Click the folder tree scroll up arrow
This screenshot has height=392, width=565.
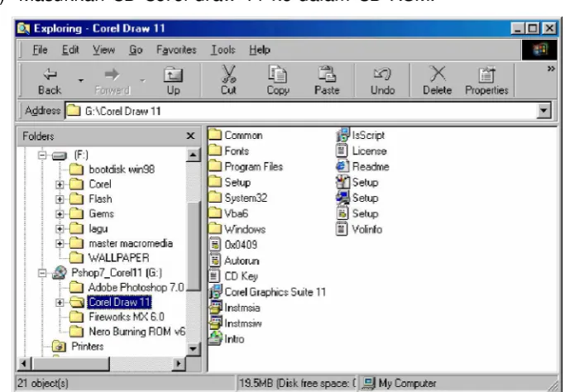(x=193, y=155)
